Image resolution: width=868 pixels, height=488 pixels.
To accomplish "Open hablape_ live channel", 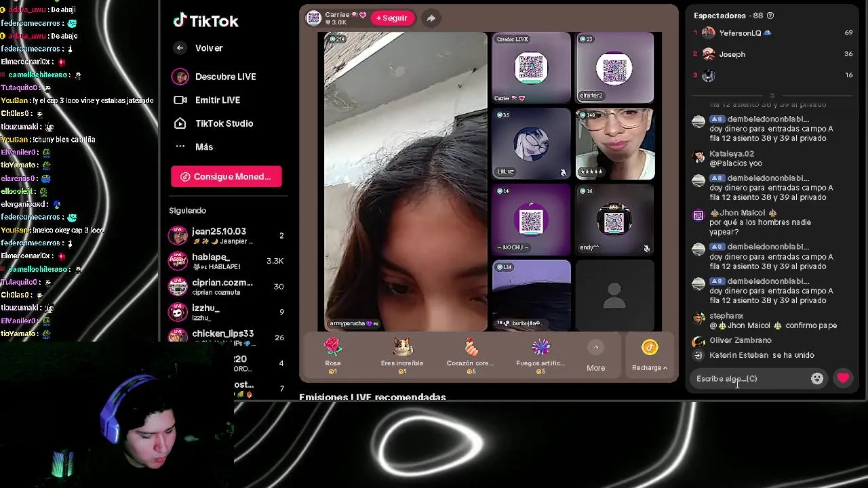I will 226,262.
